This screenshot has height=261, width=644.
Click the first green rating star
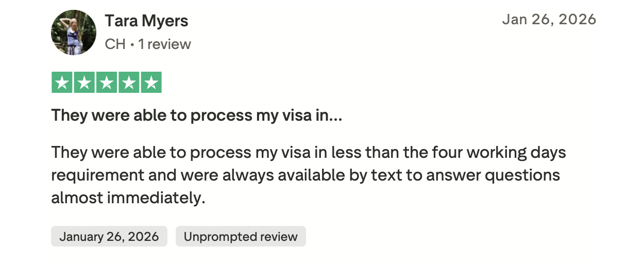62,83
